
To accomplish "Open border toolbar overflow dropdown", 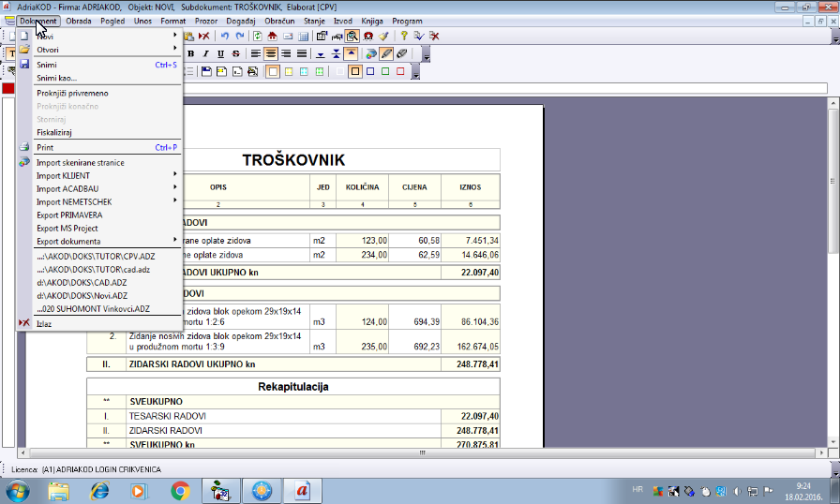I will (415, 72).
